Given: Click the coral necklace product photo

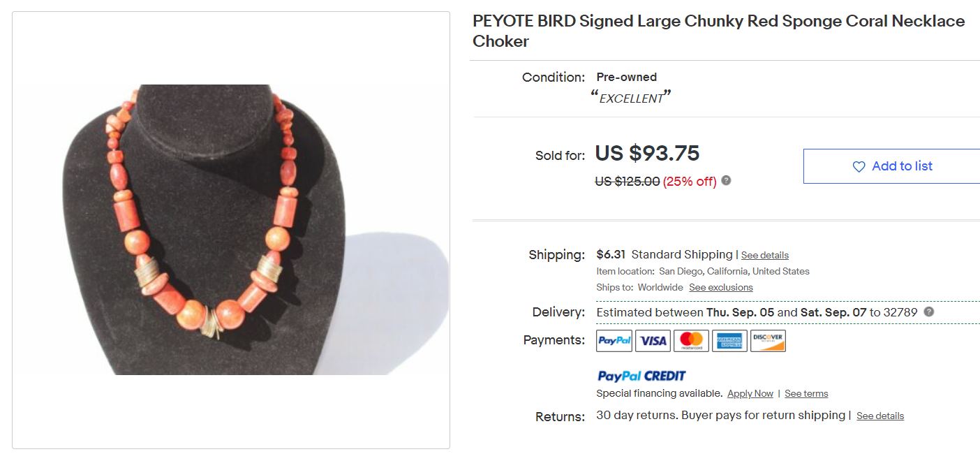Looking at the screenshot, I should 231,230.
